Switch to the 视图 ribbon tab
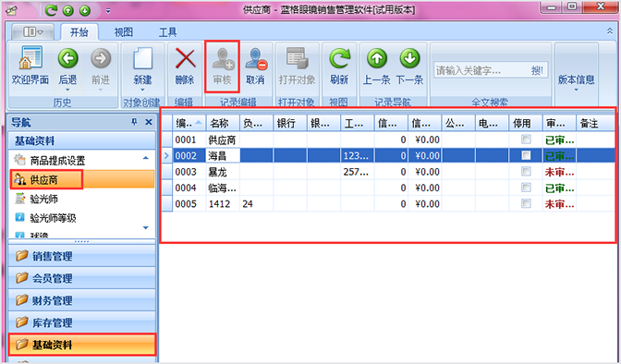This screenshot has height=364, width=621. pos(124,32)
